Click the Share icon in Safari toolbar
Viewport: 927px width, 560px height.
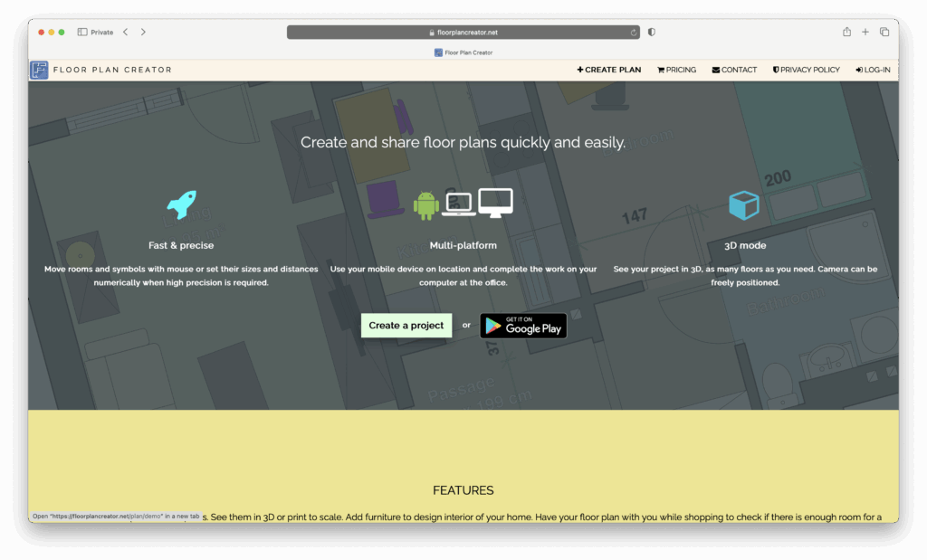(846, 32)
